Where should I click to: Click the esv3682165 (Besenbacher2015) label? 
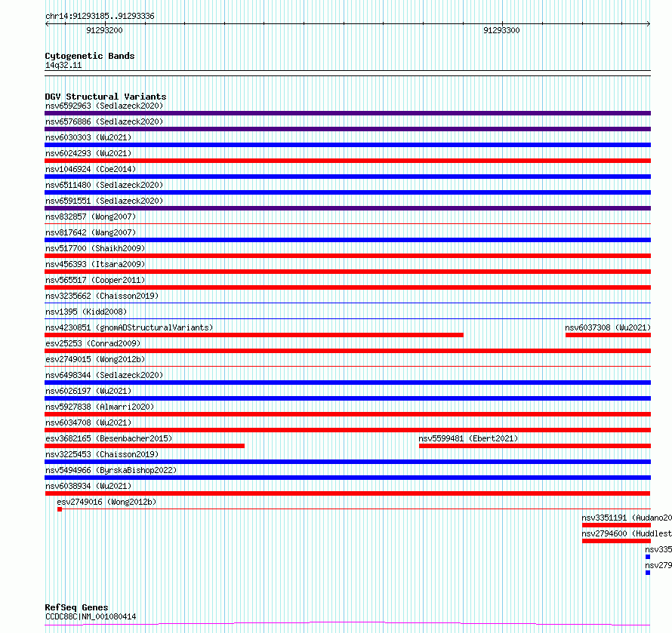[x=109, y=438]
